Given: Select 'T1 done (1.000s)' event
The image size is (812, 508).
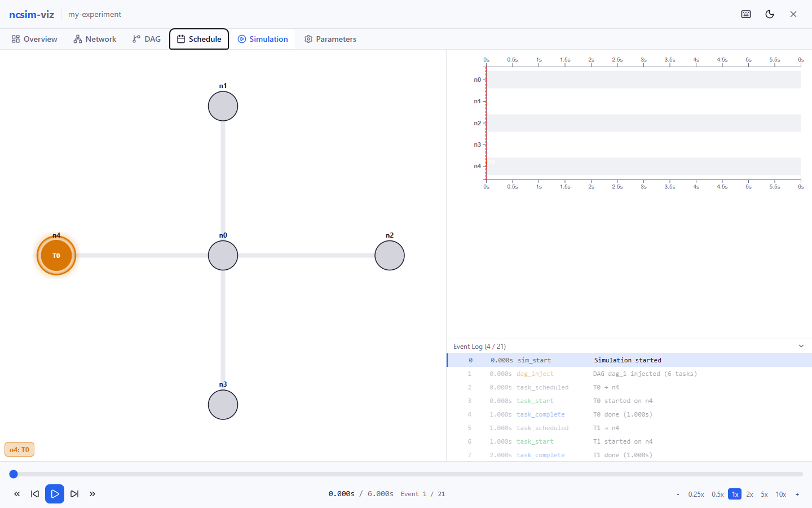Looking at the screenshot, I should pos(629,455).
